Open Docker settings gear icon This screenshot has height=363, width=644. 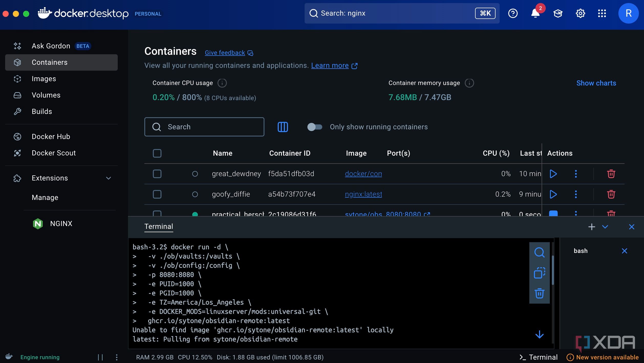click(580, 13)
